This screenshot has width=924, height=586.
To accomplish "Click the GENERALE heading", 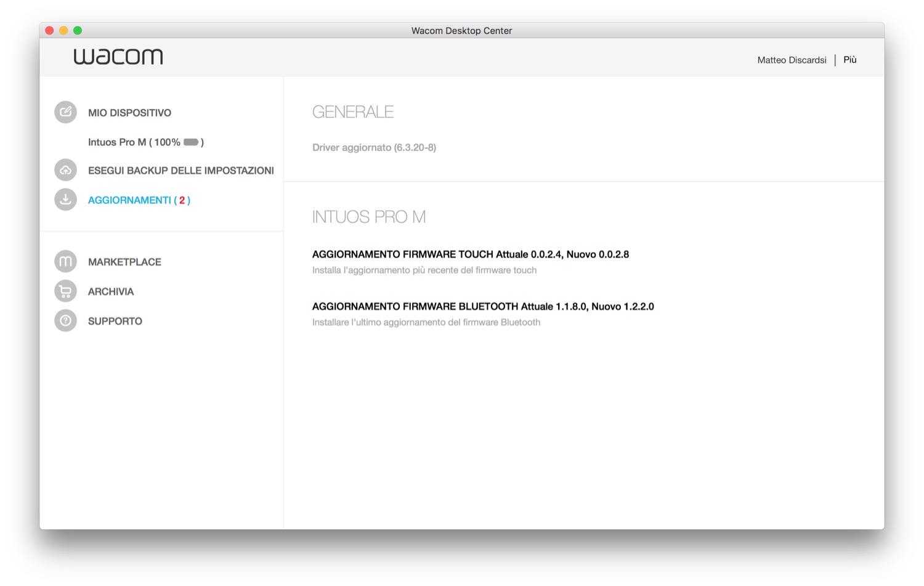I will 353,112.
